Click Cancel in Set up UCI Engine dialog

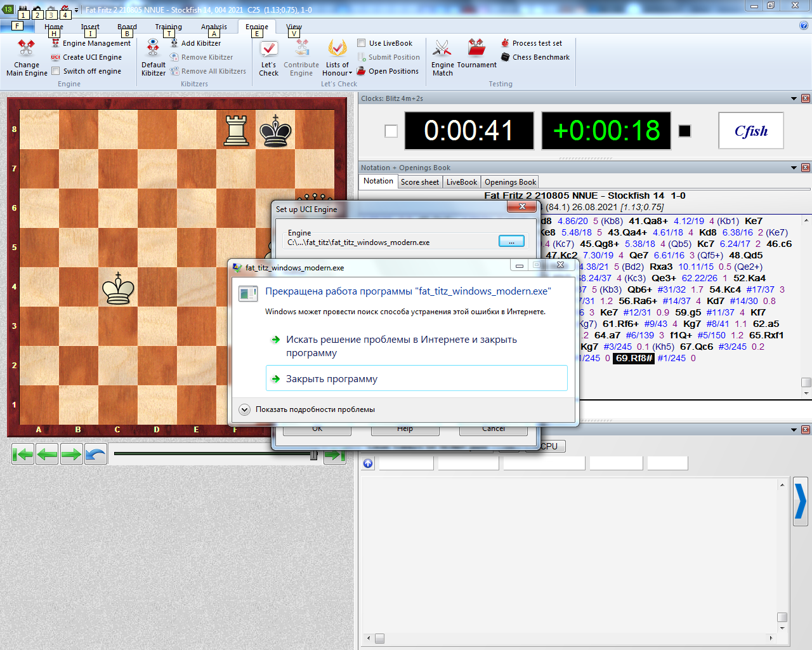[494, 430]
